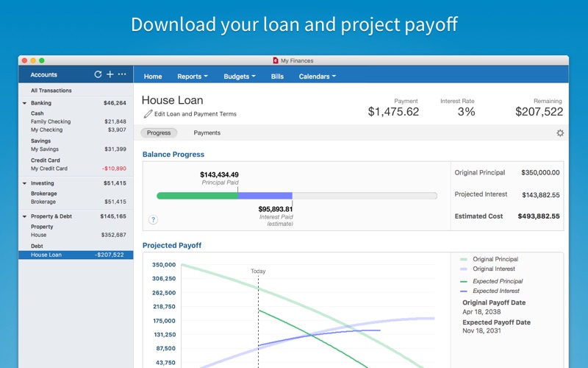Open the Reports dropdown menu
The height and width of the screenshot is (368, 588).
193,77
